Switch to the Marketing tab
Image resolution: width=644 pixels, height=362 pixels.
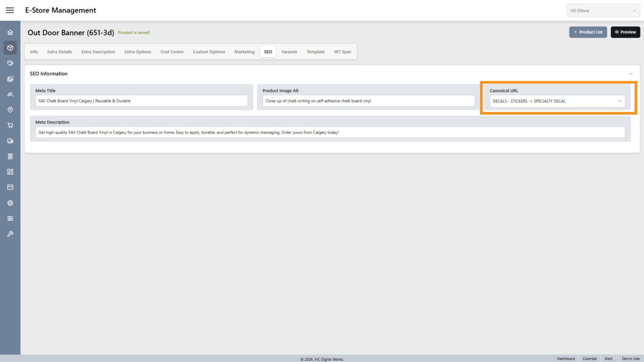pyautogui.click(x=244, y=52)
